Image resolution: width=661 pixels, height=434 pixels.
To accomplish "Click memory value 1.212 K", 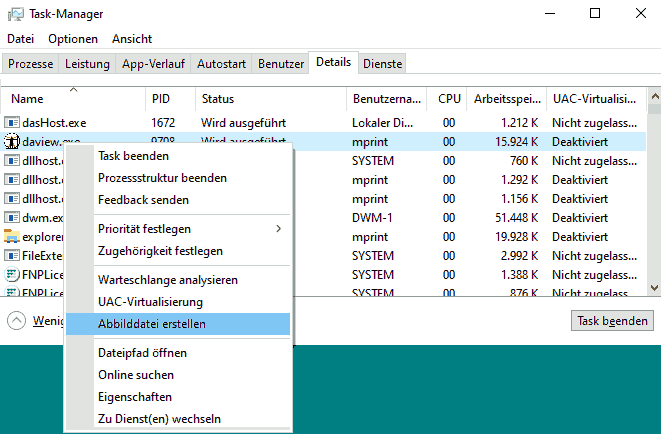I will [x=519, y=123].
